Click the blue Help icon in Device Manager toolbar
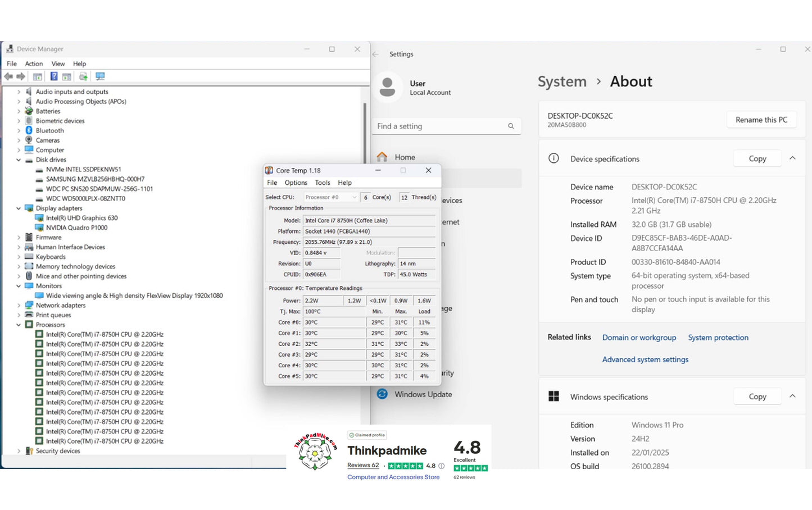This screenshot has width=812, height=510. (x=54, y=76)
